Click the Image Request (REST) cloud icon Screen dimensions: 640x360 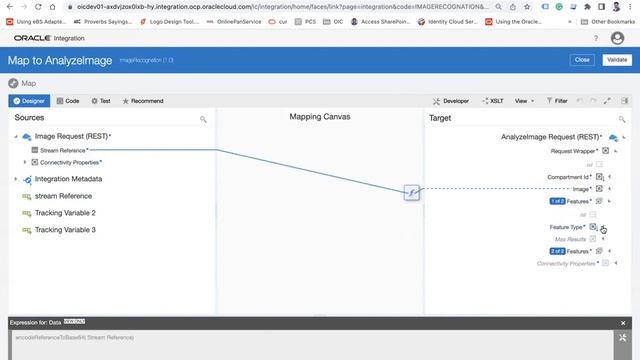[27, 136]
